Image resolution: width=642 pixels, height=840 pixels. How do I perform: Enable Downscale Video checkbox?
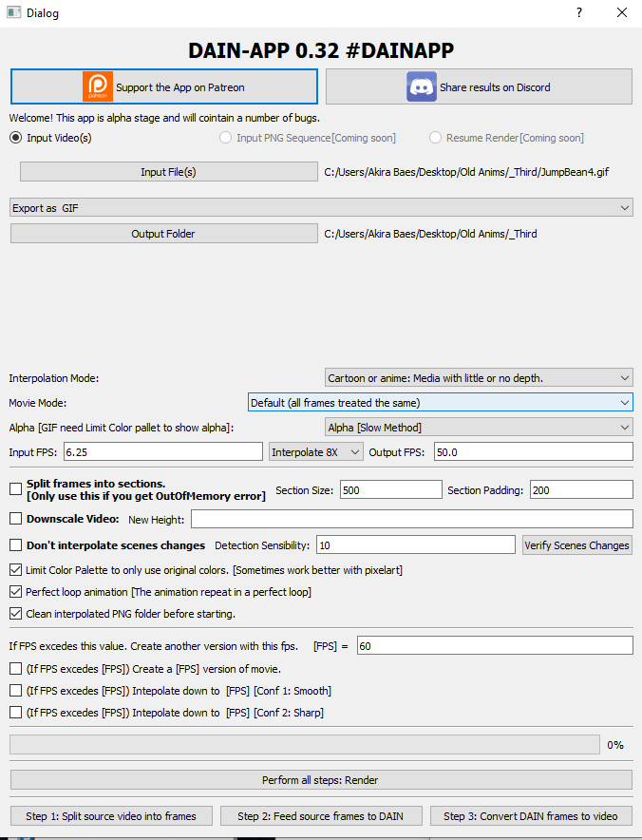[x=15, y=519]
